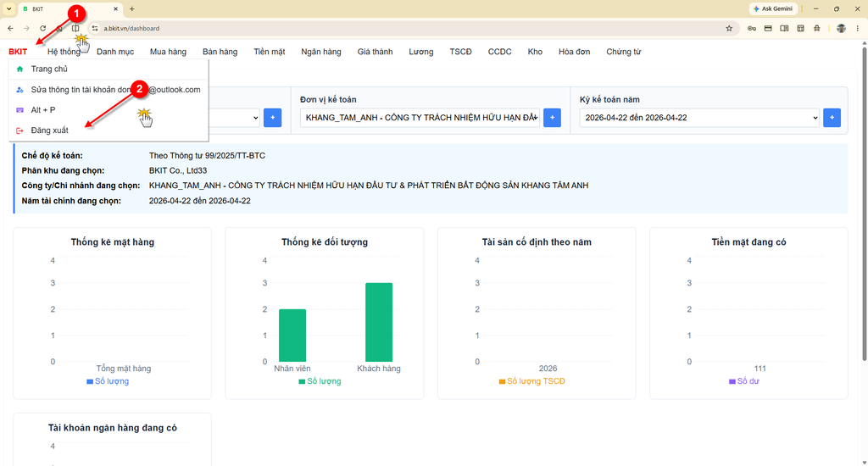
Task: Open the Giá thành menu
Action: 375,52
